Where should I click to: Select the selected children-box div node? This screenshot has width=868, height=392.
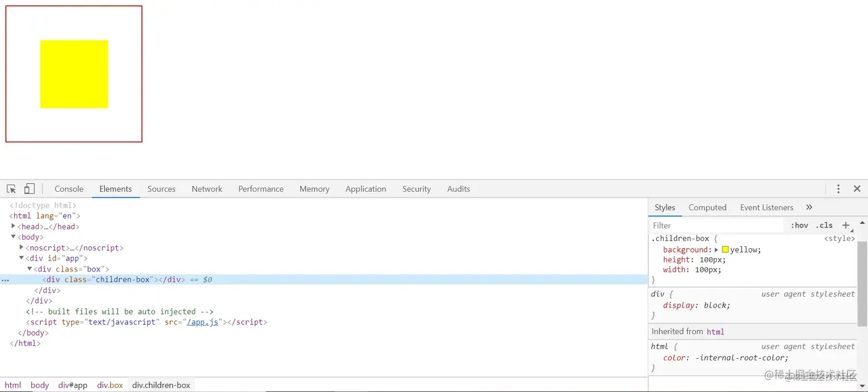324,280
